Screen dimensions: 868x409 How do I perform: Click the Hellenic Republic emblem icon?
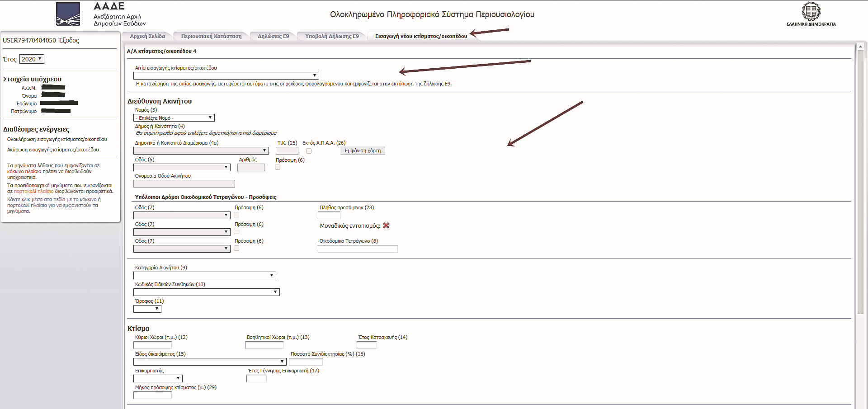pos(811,11)
